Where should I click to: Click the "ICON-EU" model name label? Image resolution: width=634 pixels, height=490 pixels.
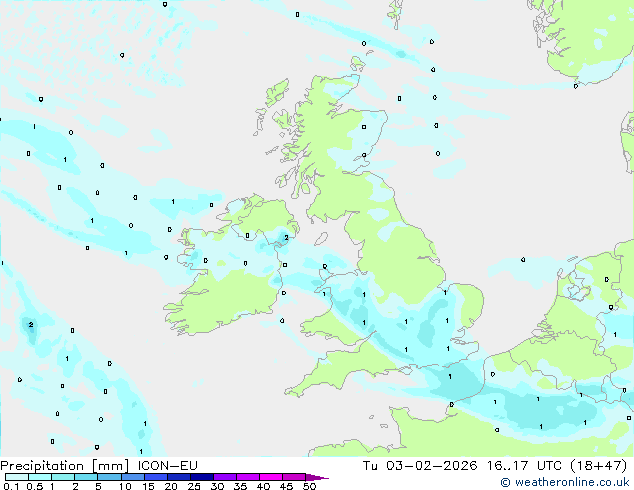click(x=167, y=466)
